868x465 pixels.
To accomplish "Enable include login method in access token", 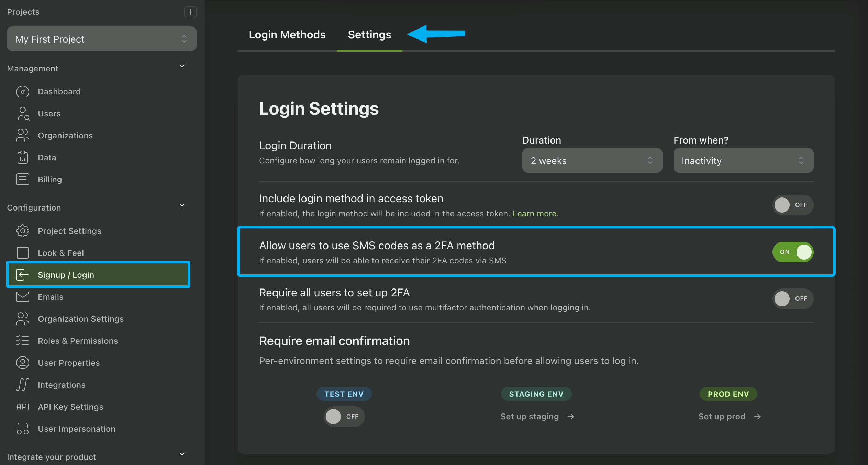I will click(792, 205).
